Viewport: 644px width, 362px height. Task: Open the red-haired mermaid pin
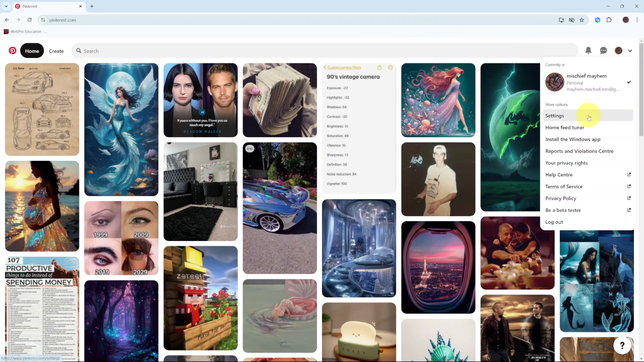pyautogui.click(x=438, y=100)
